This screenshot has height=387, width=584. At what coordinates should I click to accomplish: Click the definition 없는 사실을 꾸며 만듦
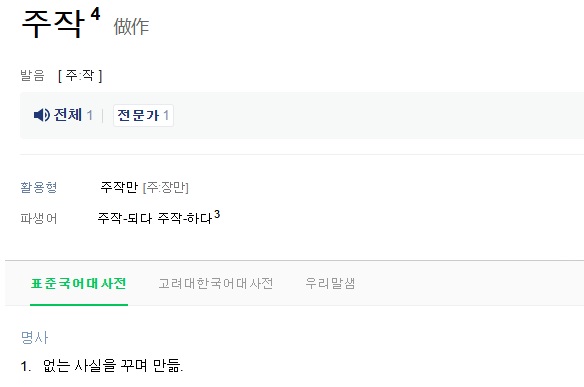[x=113, y=366]
